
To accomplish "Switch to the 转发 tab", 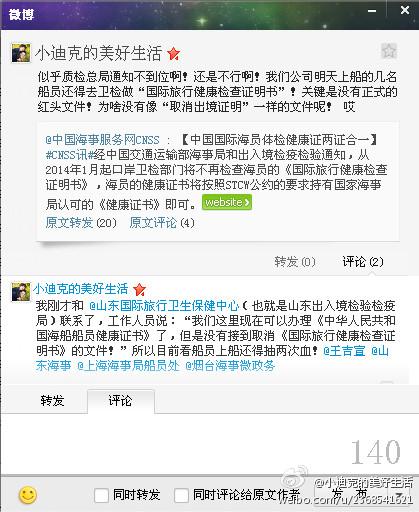I will click(x=52, y=400).
